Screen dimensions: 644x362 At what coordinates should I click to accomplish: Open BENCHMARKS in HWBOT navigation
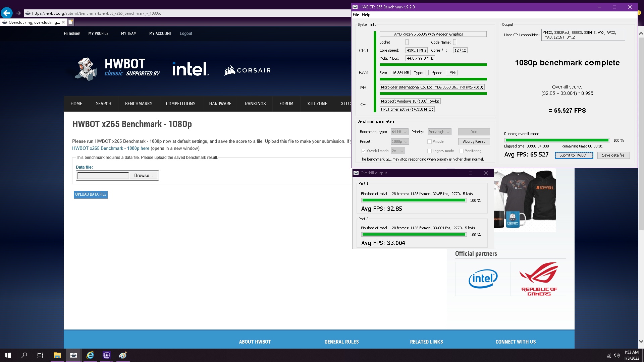(139, 104)
